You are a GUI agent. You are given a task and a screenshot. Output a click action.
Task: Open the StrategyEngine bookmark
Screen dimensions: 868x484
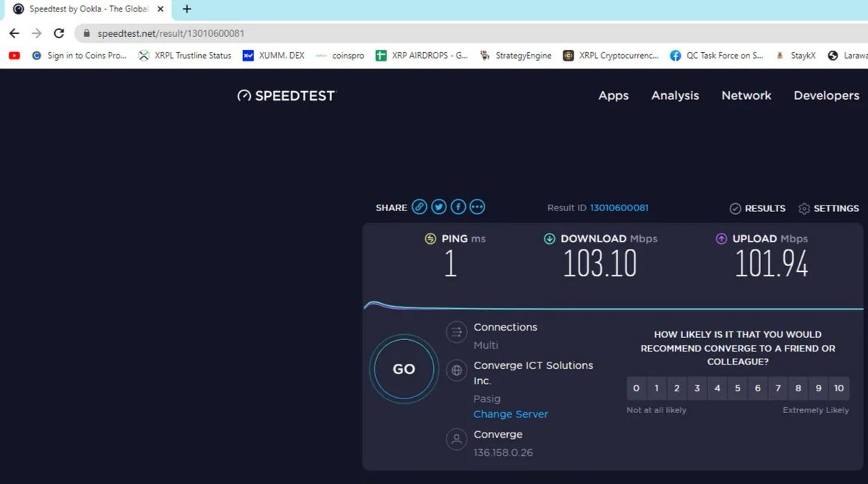tap(515, 55)
